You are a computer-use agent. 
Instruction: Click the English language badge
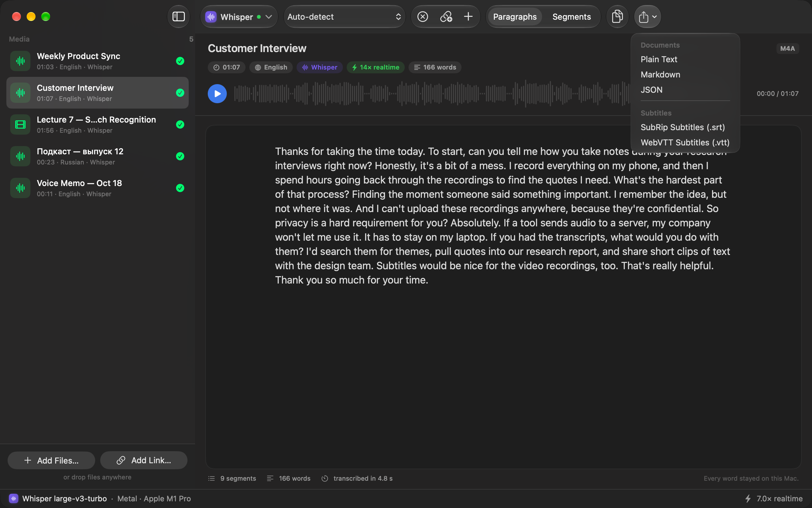point(271,67)
